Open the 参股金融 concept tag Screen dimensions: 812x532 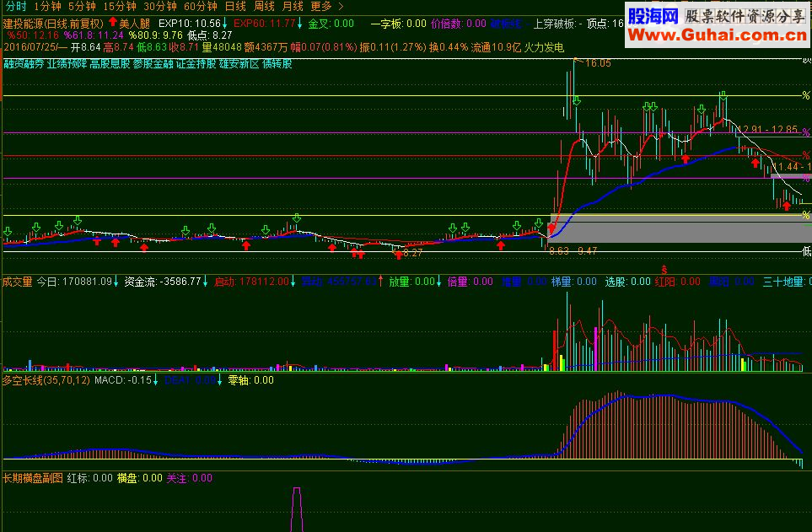(x=153, y=64)
